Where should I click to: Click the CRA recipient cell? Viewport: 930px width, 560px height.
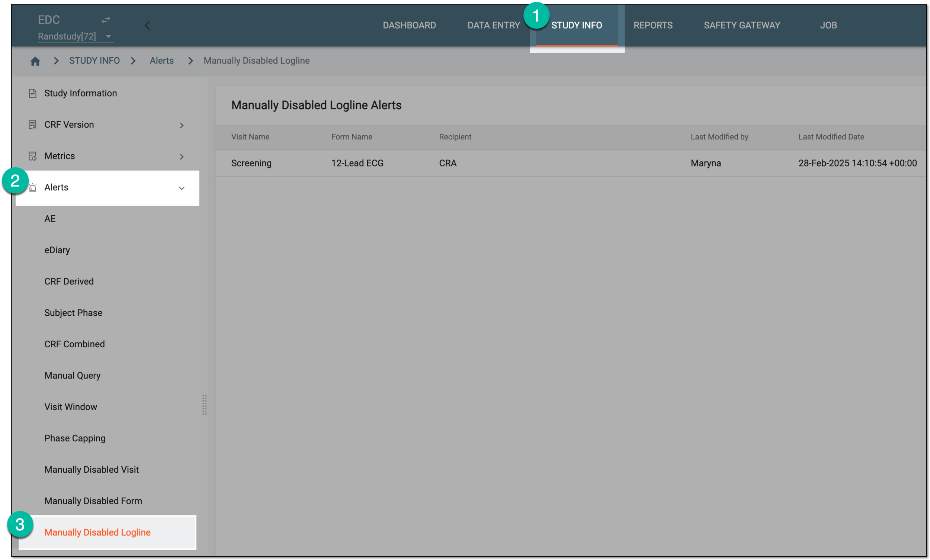point(448,163)
